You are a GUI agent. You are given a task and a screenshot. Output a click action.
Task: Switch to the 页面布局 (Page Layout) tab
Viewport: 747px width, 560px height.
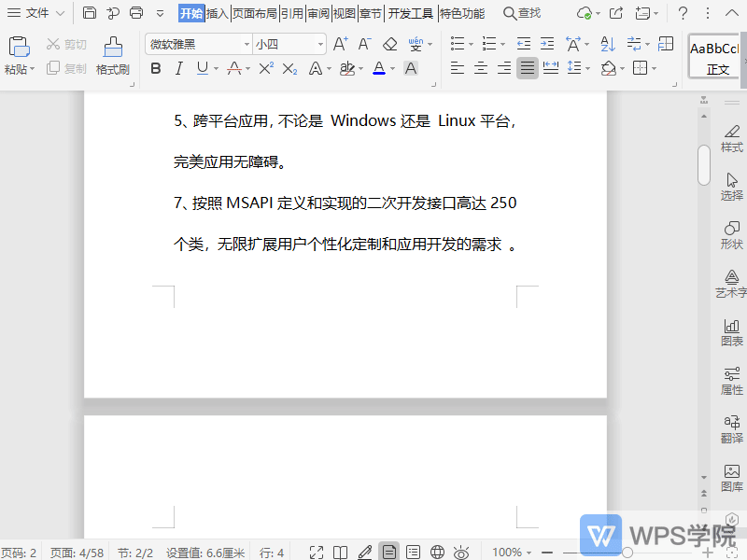(255, 13)
